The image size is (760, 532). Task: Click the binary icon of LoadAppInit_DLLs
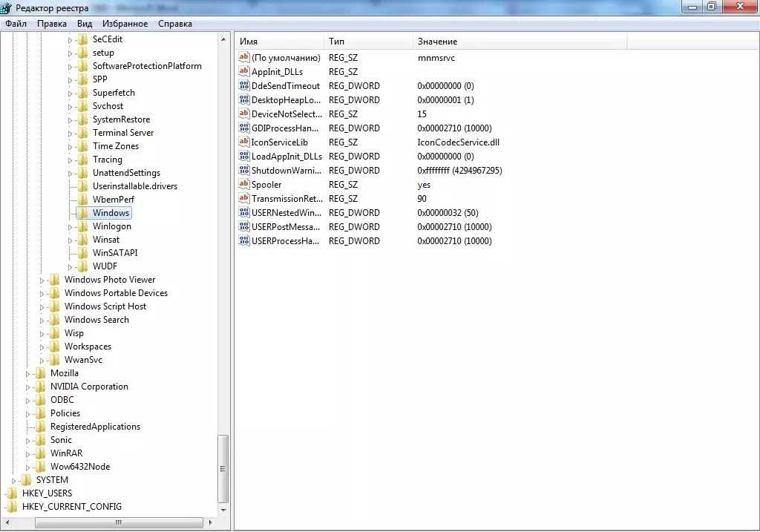pos(244,157)
